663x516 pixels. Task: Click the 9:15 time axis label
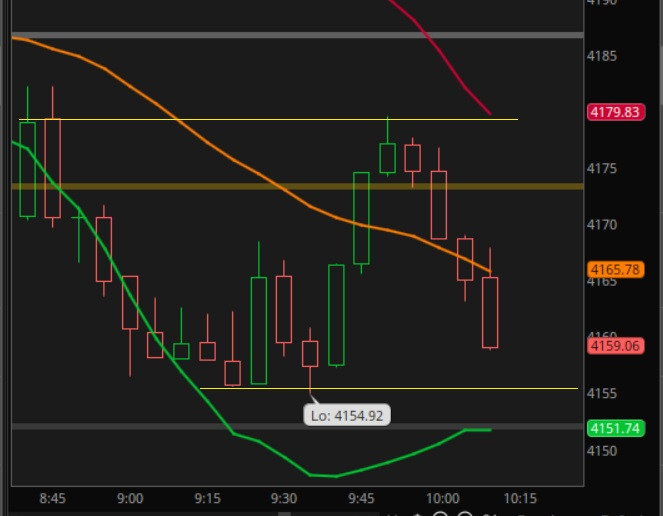(x=207, y=498)
